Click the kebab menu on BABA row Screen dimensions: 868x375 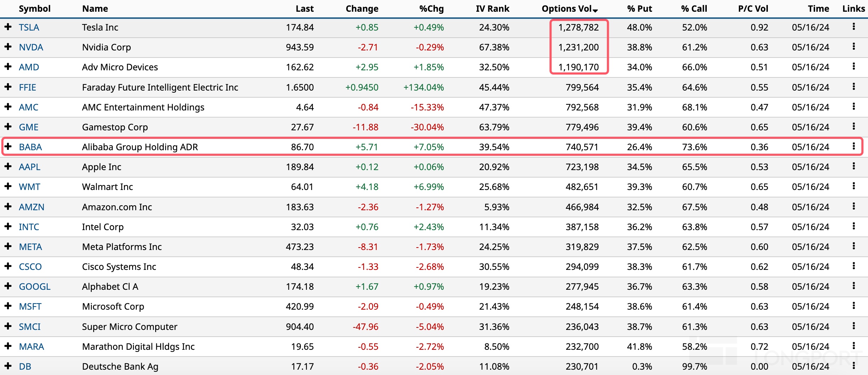click(853, 146)
